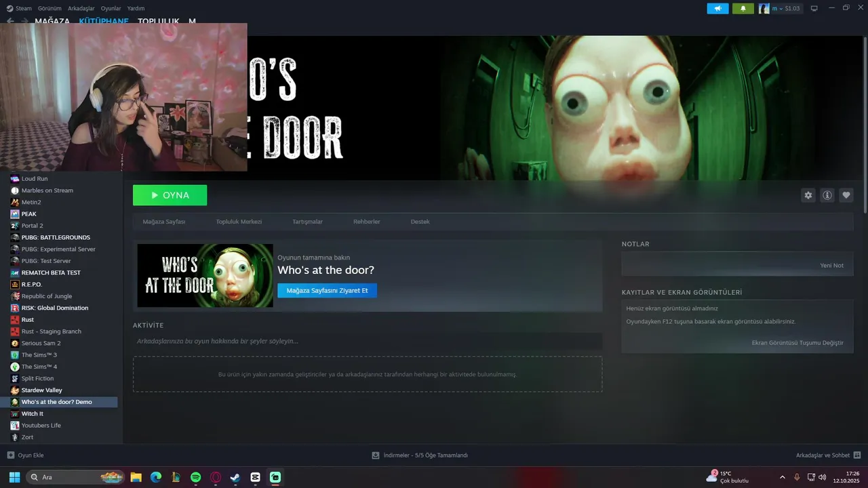Image resolution: width=868 pixels, height=488 pixels.
Task: Open Arkadaşlar ve Sohbet panel
Action: pos(829,455)
